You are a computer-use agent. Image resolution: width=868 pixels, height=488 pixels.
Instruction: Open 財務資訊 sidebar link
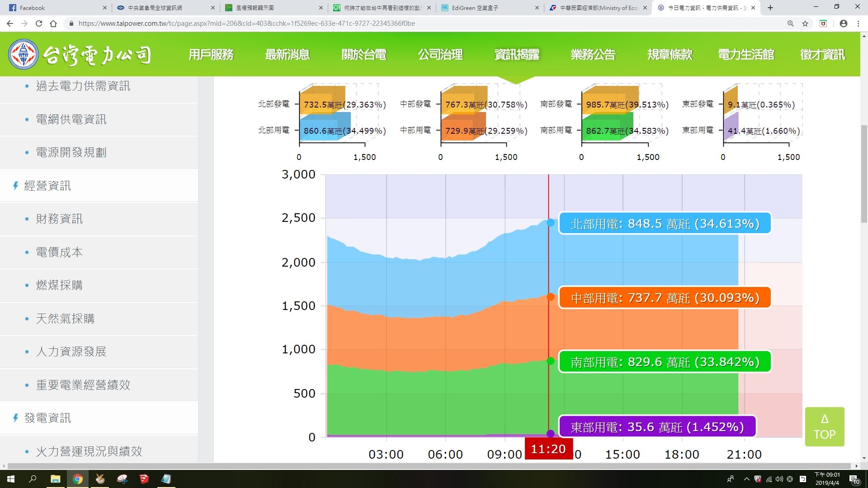click(60, 219)
